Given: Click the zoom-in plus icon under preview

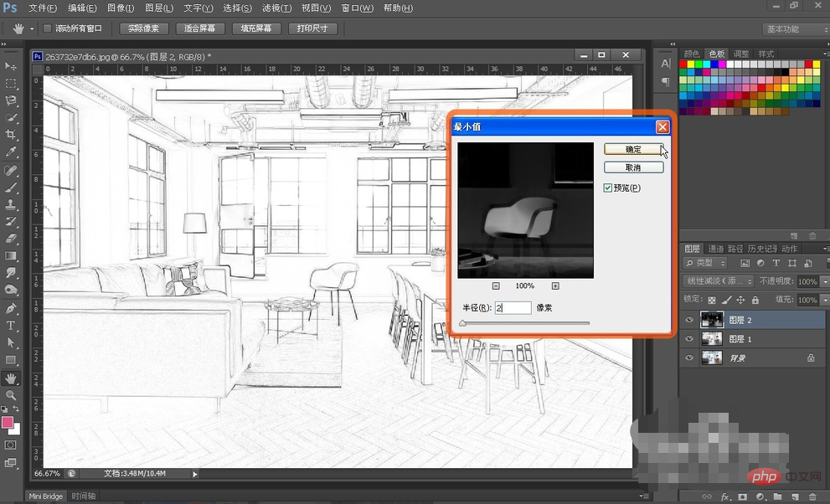Looking at the screenshot, I should click(x=555, y=285).
